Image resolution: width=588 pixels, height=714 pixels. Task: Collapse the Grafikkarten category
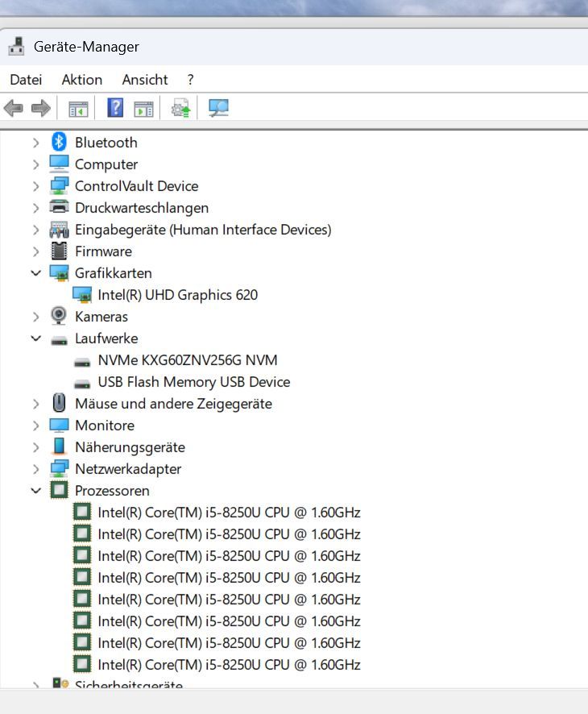tap(35, 273)
